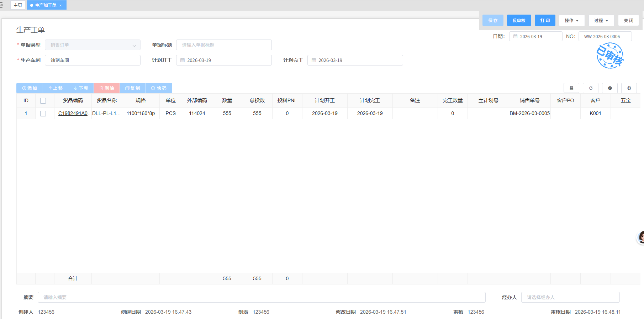This screenshot has height=319, width=644.
Task: Click the 摘要 input field
Action: tap(262, 297)
